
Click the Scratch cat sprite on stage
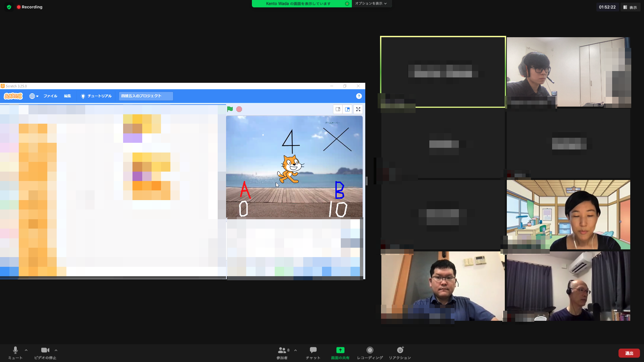coord(290,169)
